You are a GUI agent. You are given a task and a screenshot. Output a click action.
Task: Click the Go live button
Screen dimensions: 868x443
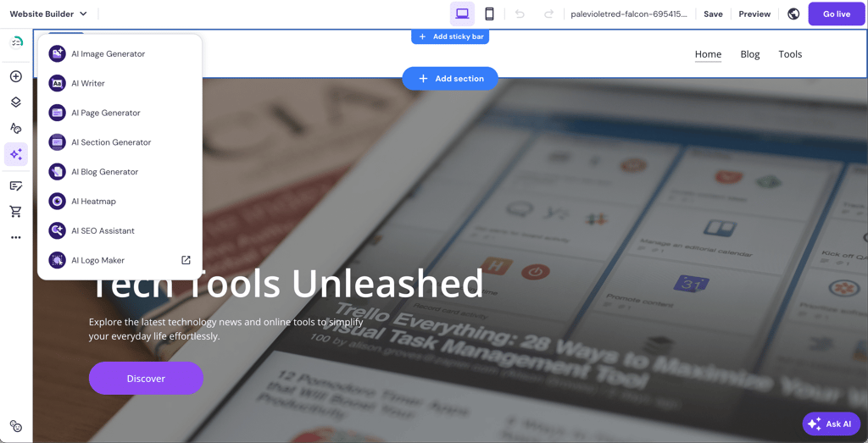pyautogui.click(x=837, y=14)
